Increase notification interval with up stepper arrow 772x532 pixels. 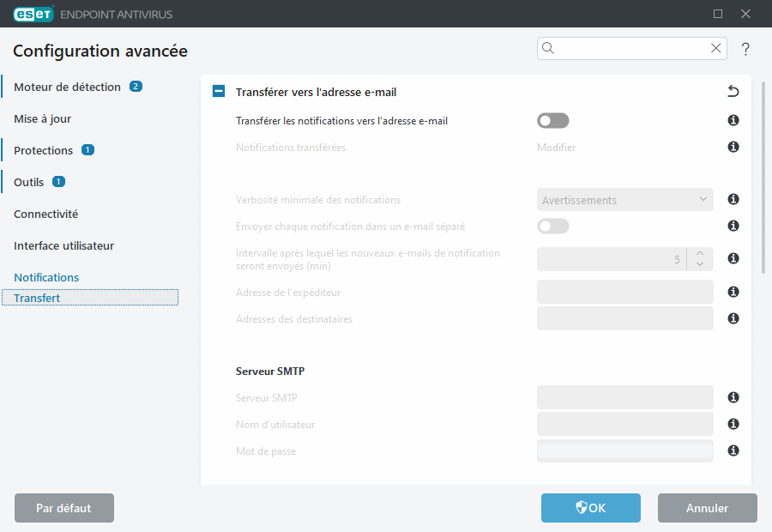tap(698, 253)
